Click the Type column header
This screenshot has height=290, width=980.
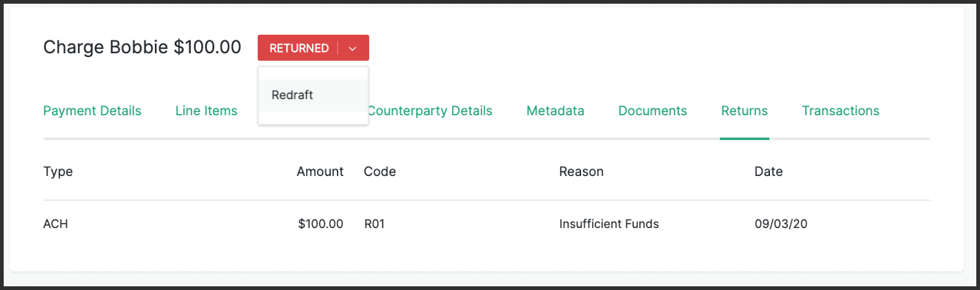pyautogui.click(x=58, y=171)
